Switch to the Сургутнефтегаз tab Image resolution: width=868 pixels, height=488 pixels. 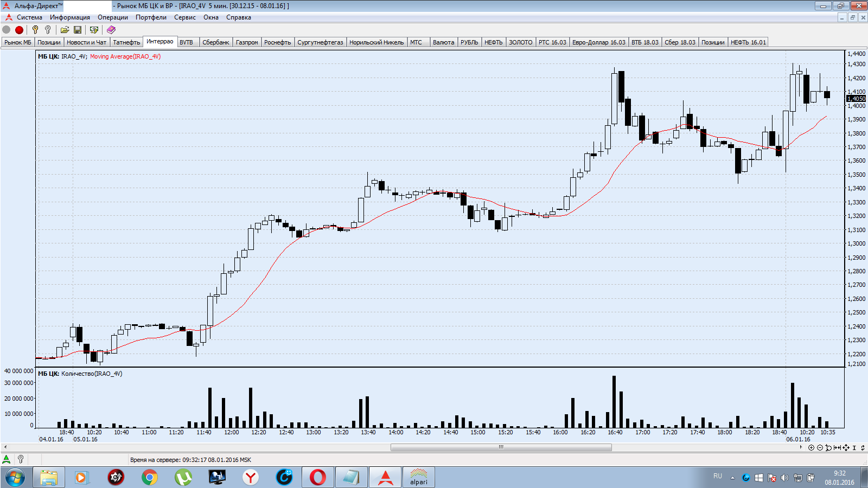coord(320,42)
